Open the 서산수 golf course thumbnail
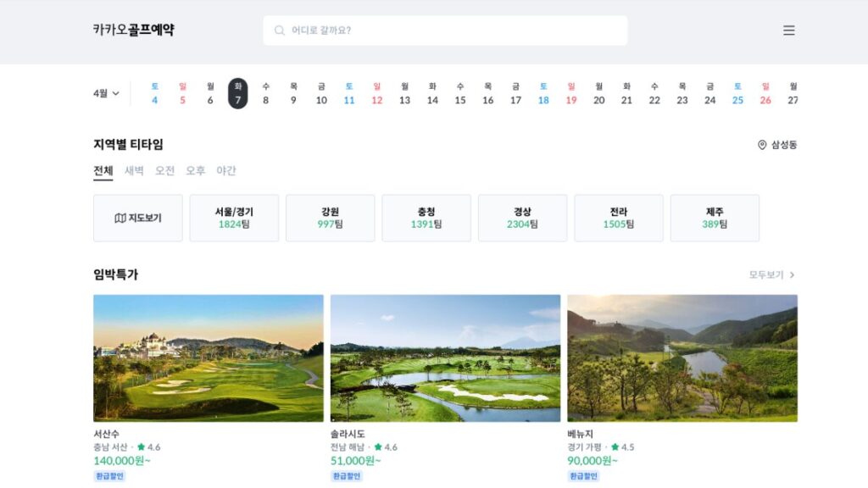This screenshot has width=868, height=488. (209, 358)
